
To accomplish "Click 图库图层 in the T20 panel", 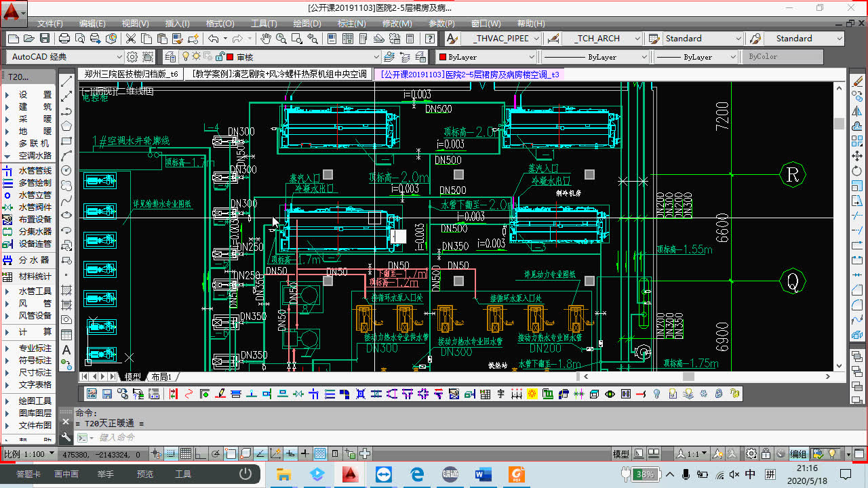I will tap(35, 413).
